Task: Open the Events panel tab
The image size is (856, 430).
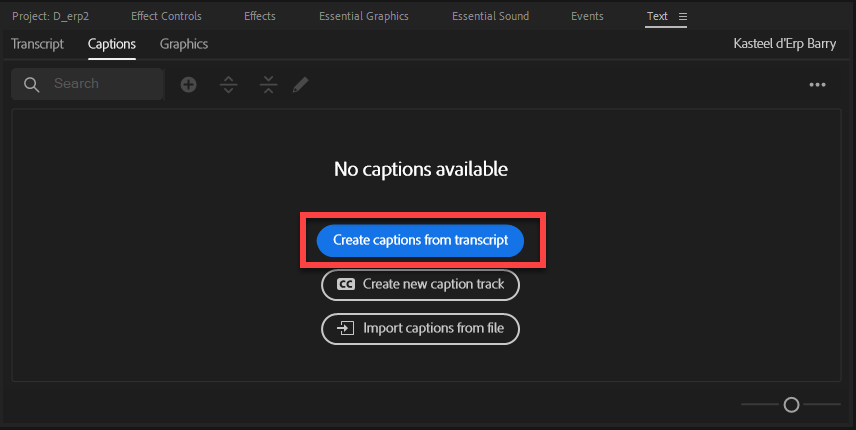Action: pos(587,16)
